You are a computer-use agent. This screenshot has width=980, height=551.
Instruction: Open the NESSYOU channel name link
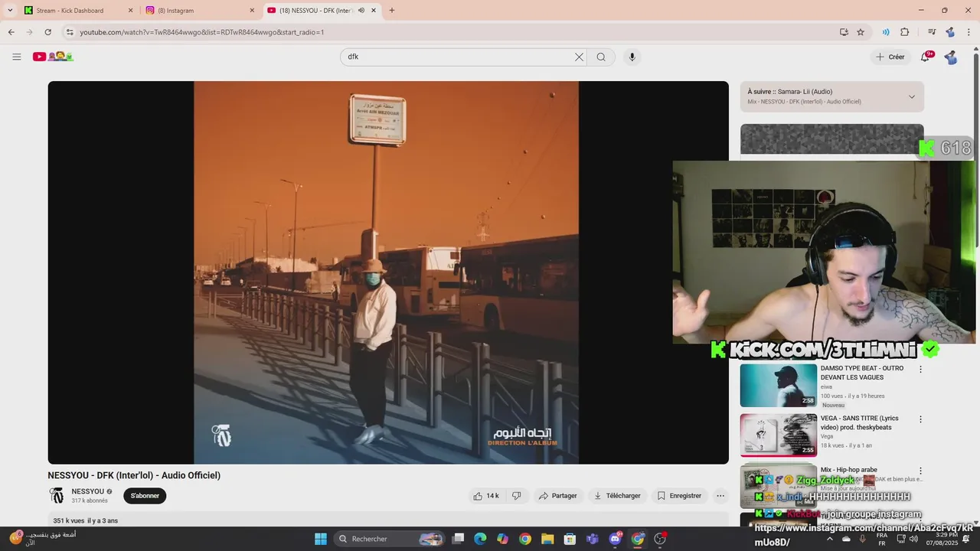click(88, 491)
